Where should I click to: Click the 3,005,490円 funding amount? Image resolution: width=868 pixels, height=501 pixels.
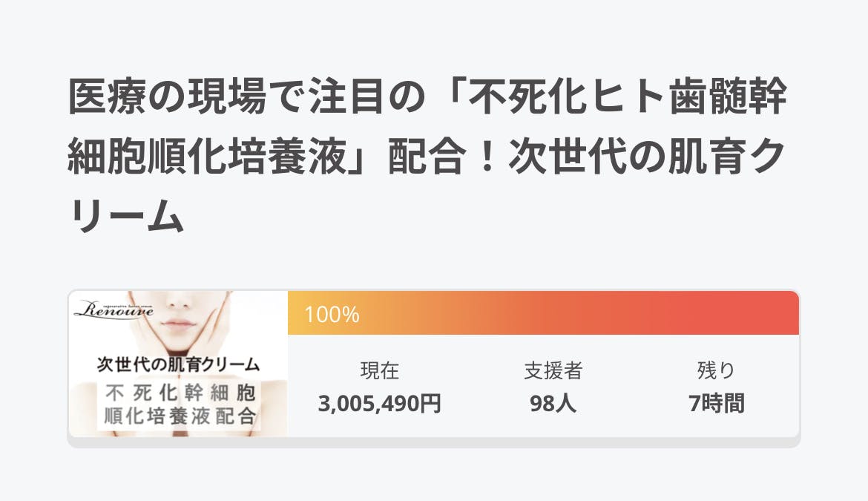pyautogui.click(x=379, y=404)
